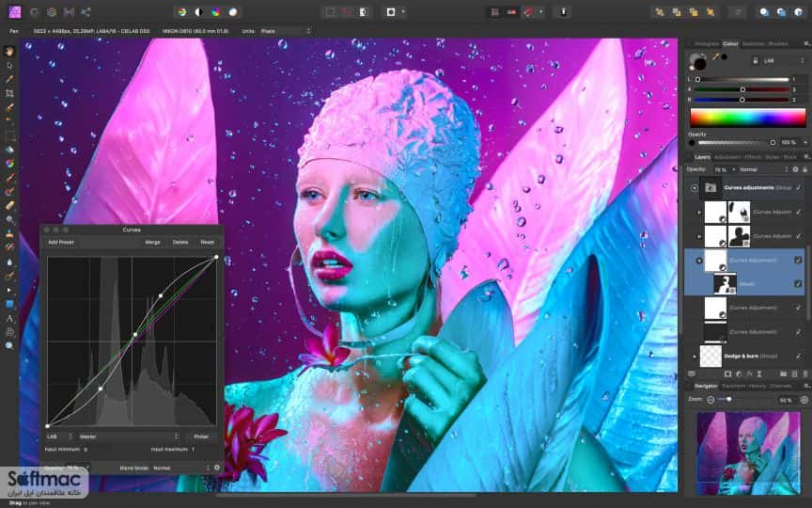Select the View (hand) tool
Viewport: 812px width, 508px height.
pyautogui.click(x=9, y=52)
